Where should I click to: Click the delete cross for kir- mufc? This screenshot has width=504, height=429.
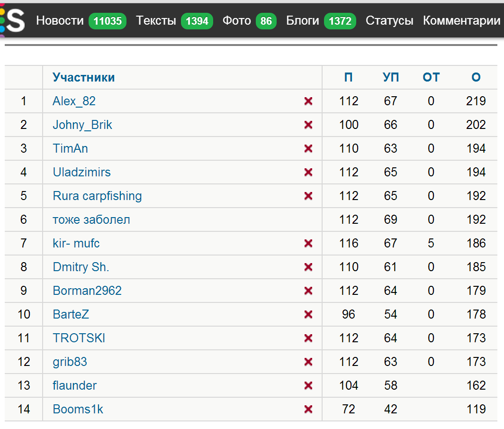pos(308,243)
